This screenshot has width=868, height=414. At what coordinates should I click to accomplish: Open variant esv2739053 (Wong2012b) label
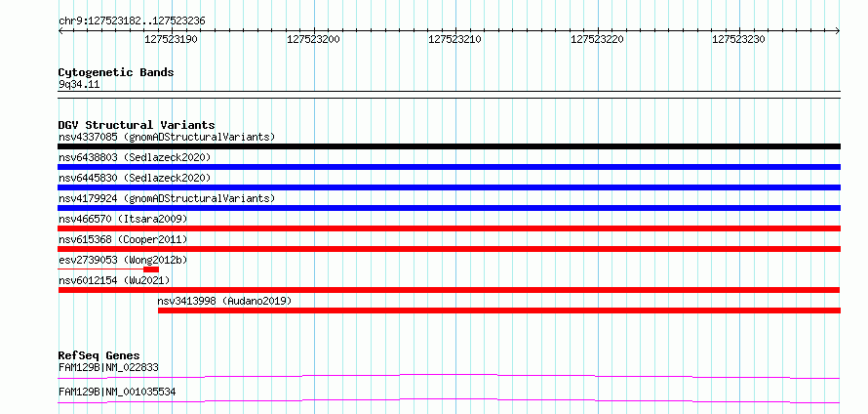(123, 260)
